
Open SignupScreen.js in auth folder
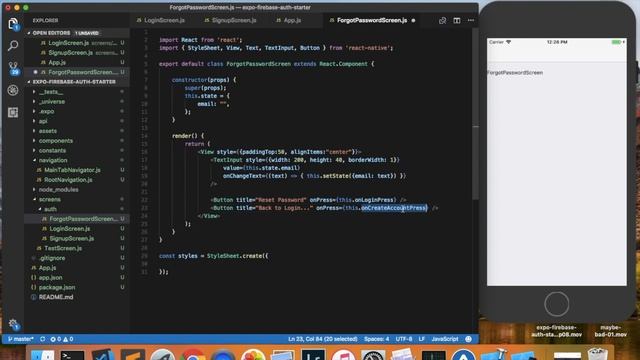click(77, 239)
